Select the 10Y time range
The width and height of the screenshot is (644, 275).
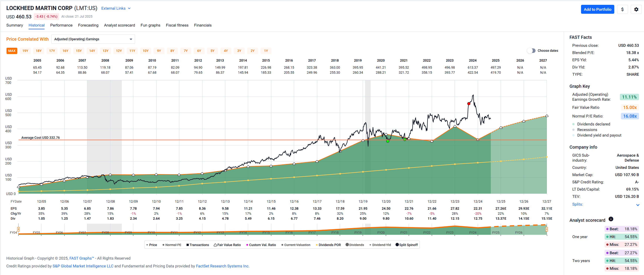(x=145, y=51)
